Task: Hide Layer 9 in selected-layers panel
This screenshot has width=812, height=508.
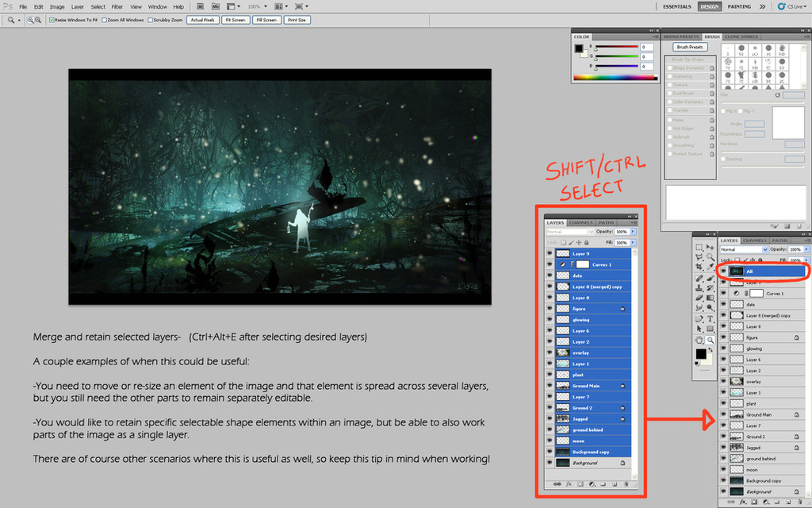Action: tap(550, 253)
